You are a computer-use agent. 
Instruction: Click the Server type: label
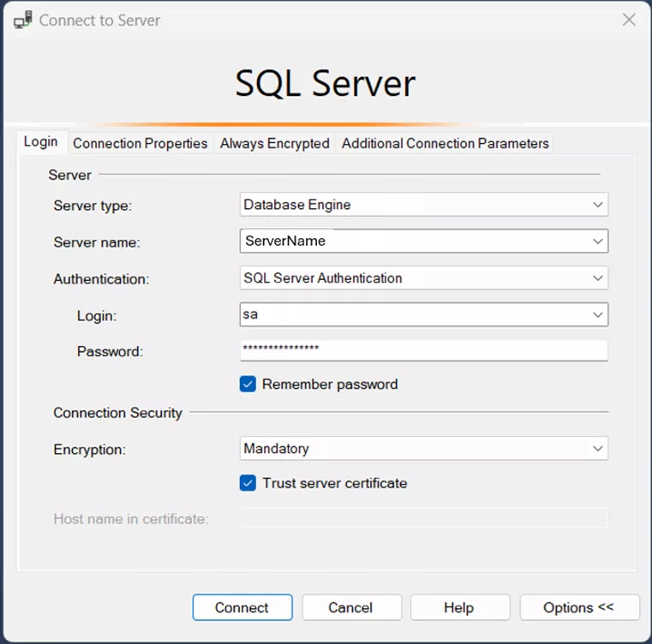pyautogui.click(x=93, y=206)
